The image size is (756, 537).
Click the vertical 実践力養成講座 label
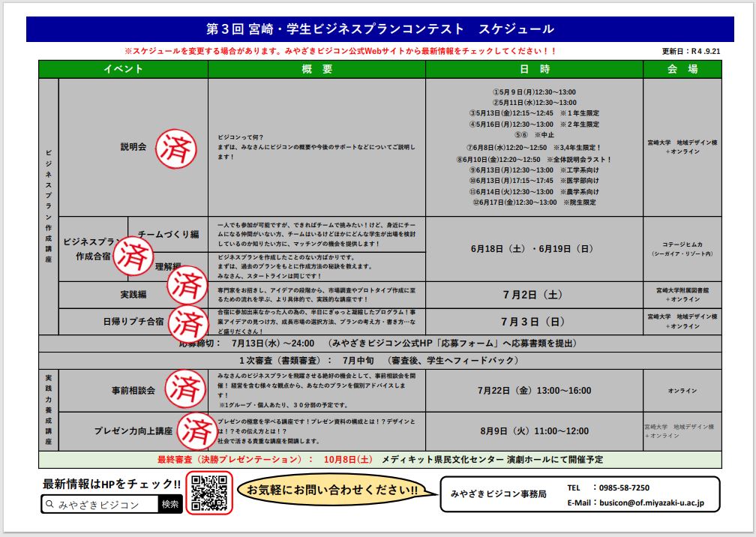pos(49,409)
